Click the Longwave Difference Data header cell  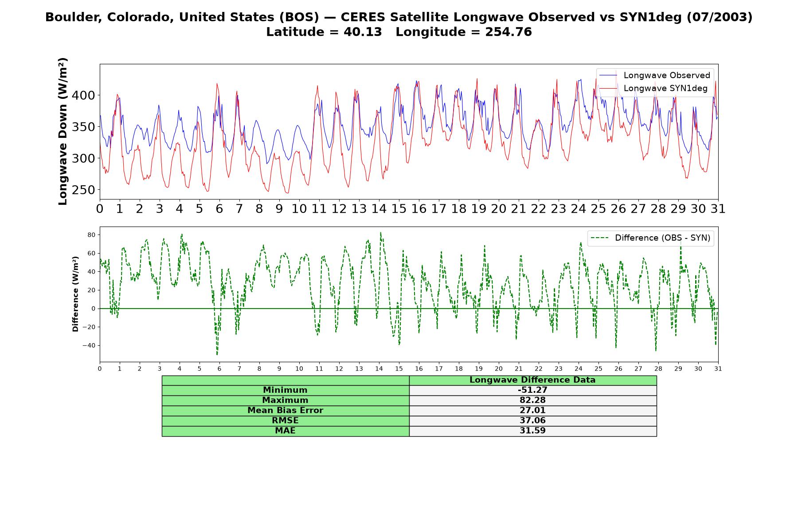click(x=533, y=380)
